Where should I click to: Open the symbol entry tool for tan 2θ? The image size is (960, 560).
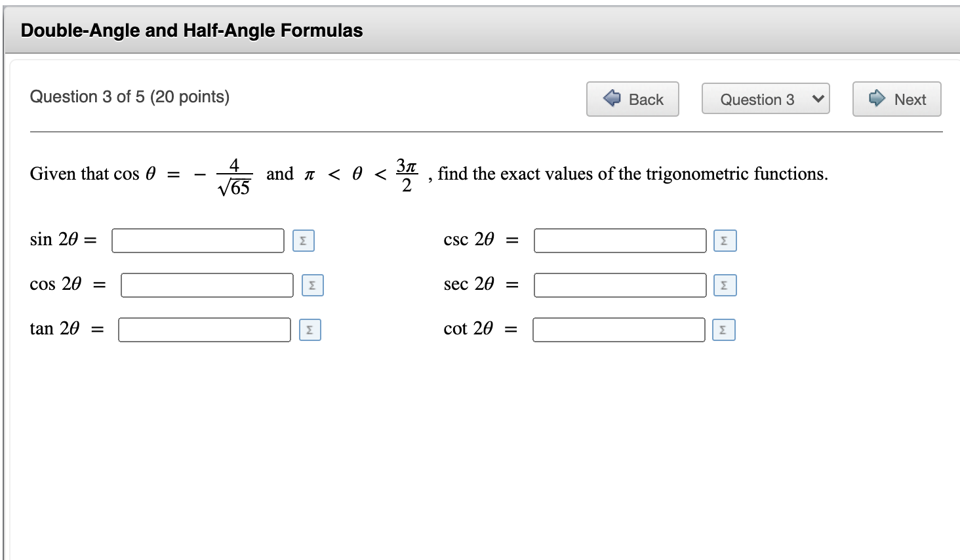(309, 330)
